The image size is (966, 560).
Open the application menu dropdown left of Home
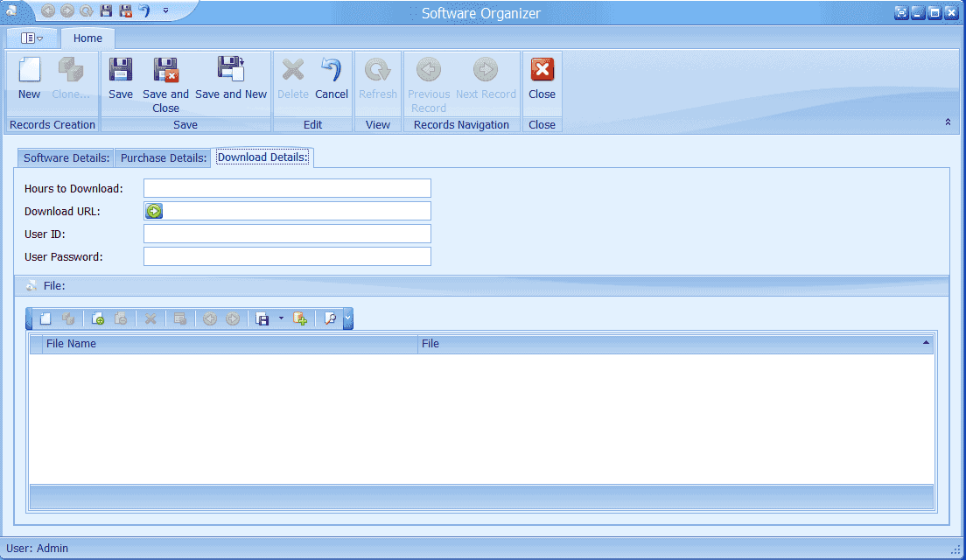coord(31,38)
